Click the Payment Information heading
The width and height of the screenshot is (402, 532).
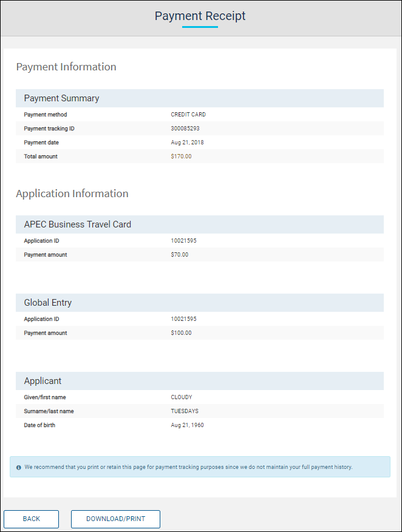pos(66,67)
